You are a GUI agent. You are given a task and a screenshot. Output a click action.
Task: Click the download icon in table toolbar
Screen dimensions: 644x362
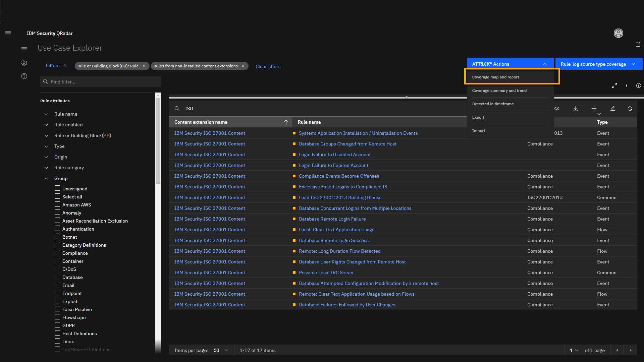point(576,109)
